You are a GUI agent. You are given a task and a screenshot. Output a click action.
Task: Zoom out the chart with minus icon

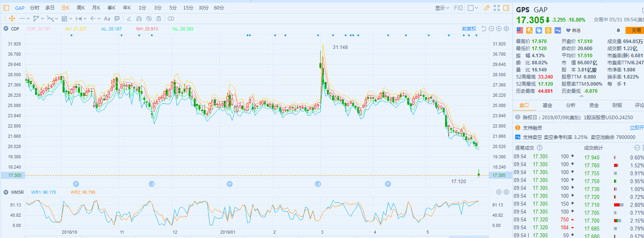coord(491,29)
